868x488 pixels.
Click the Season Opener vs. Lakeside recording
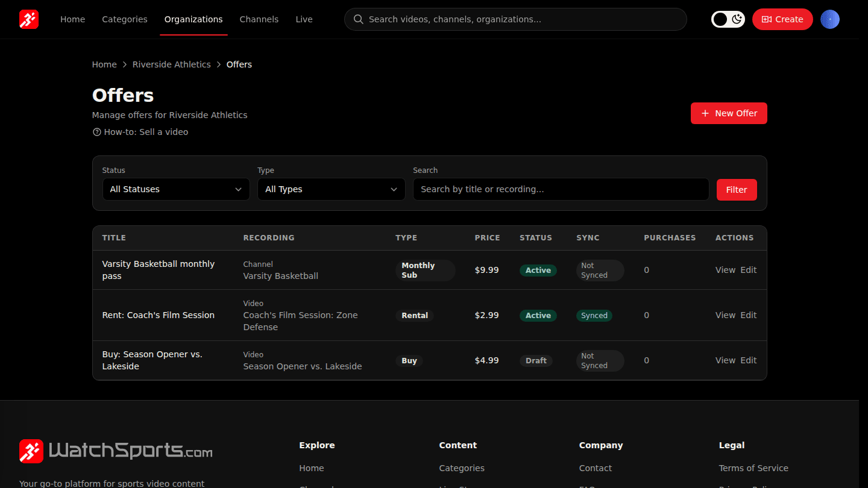[303, 366]
